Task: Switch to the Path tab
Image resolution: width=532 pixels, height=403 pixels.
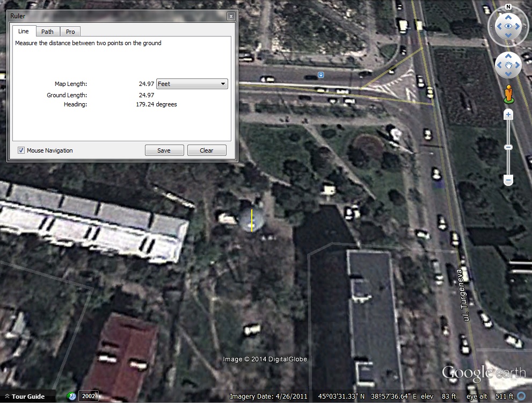Action: coord(47,32)
